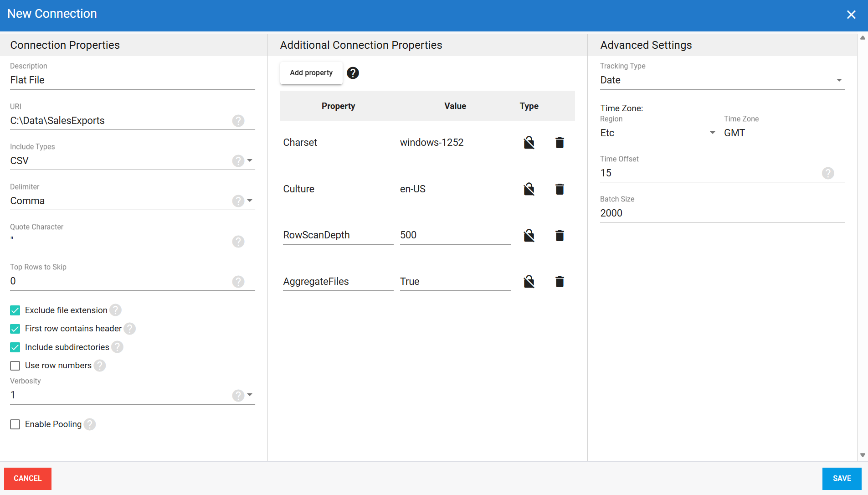Open the Delimiter dropdown arrow
Screen dimensions: 868x495
point(250,201)
